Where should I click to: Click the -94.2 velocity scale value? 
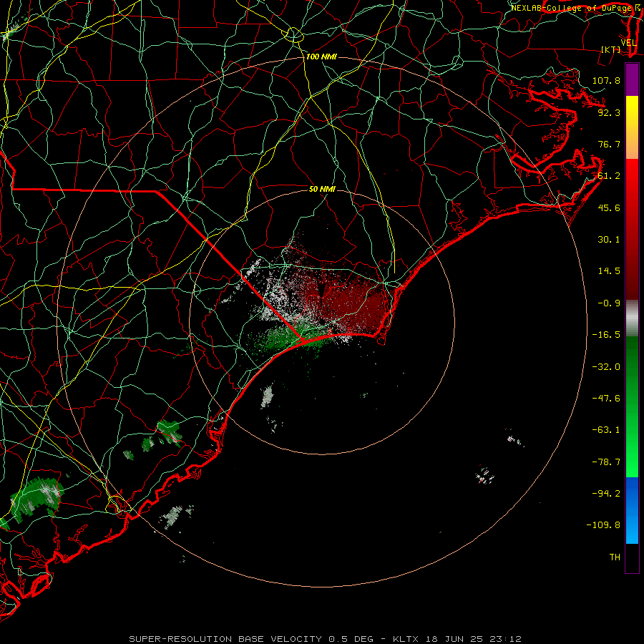click(606, 493)
